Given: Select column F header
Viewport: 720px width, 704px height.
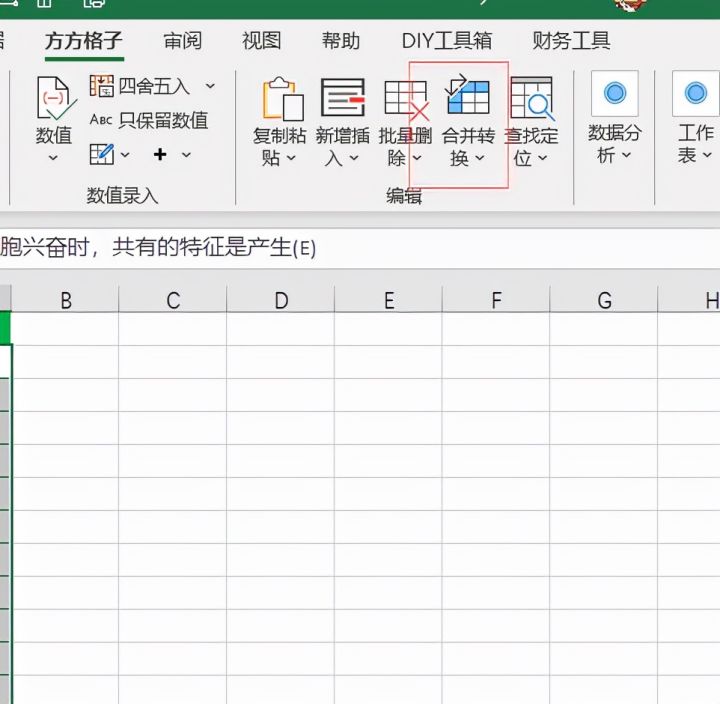Looking at the screenshot, I should [496, 300].
